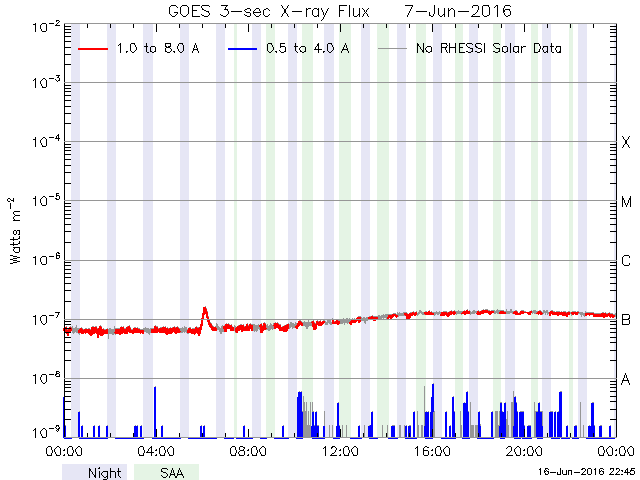640x480 pixels.
Task: Click the gray No RHESSI legend line
Action: click(x=393, y=48)
